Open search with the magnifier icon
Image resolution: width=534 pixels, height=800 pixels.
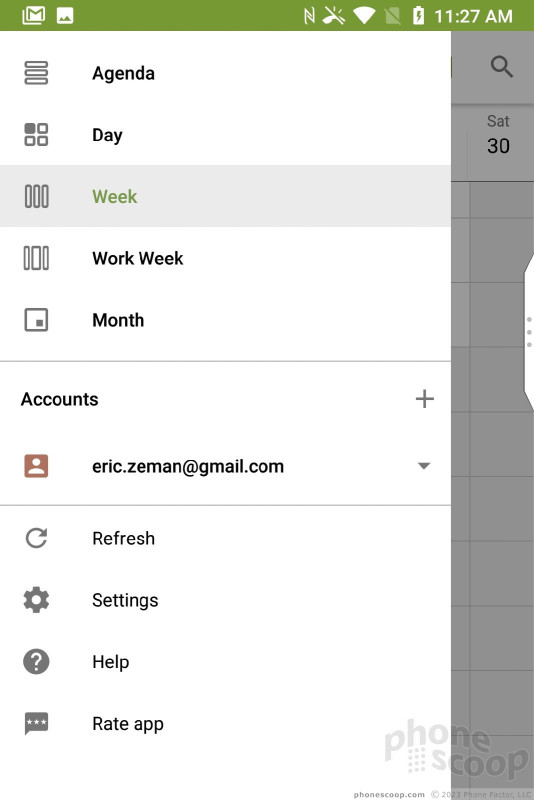(501, 66)
